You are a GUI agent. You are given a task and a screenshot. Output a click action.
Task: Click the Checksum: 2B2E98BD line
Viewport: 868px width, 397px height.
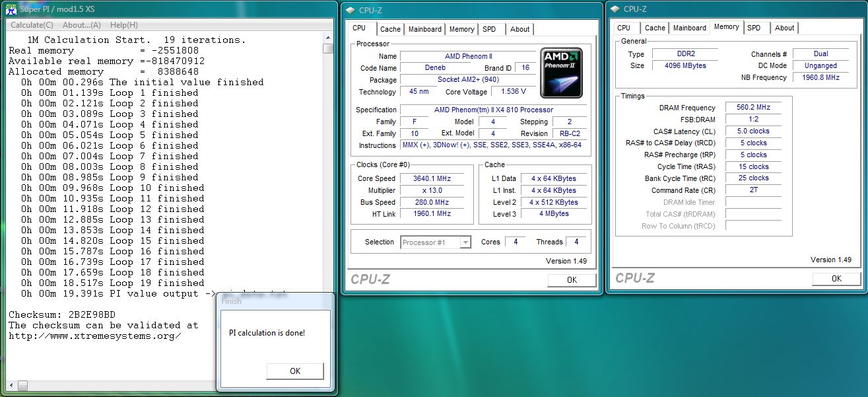[x=62, y=314]
